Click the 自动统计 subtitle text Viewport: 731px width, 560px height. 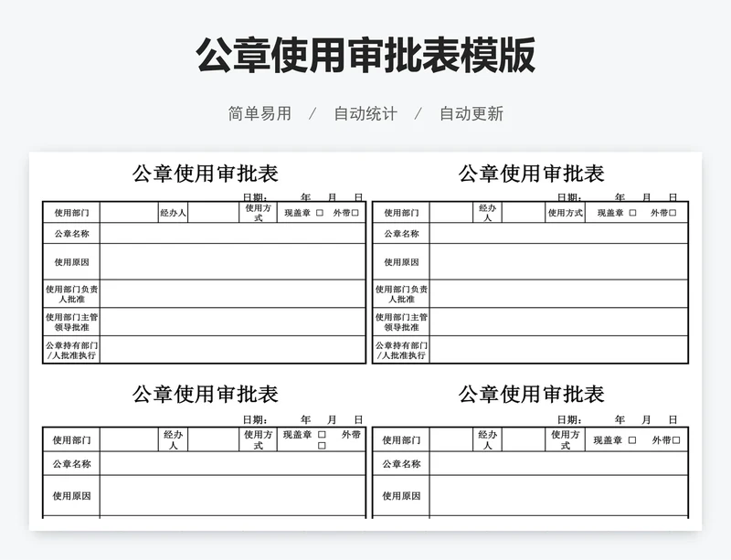(x=365, y=113)
